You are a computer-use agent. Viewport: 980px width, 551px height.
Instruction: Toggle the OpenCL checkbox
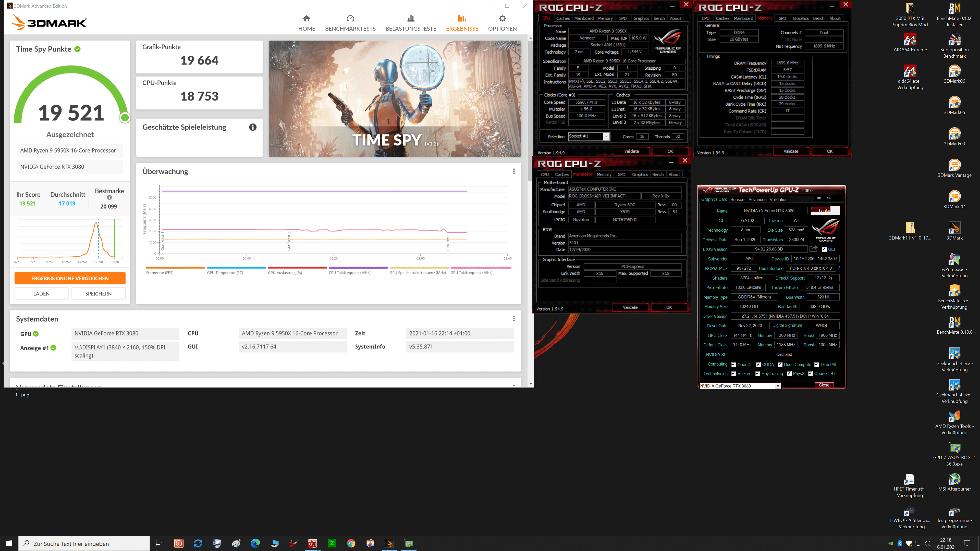pos(733,365)
